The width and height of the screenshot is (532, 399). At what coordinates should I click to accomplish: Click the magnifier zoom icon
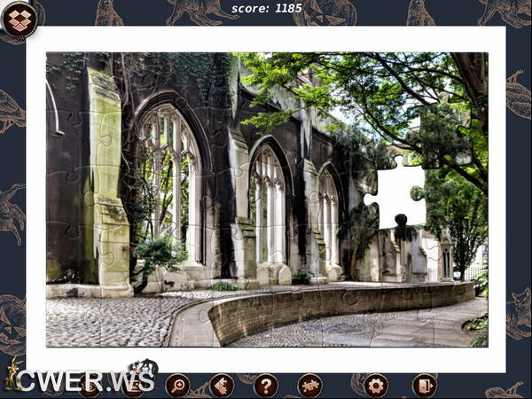[177, 385]
